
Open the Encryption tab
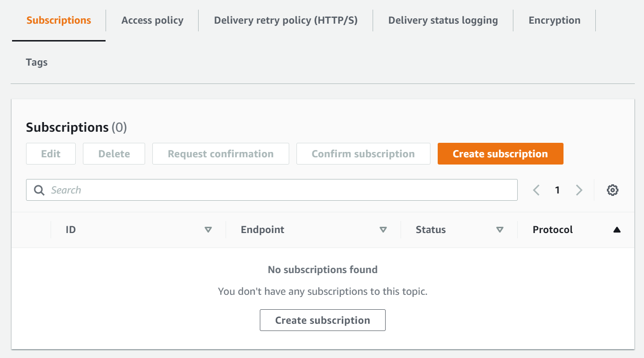click(554, 20)
